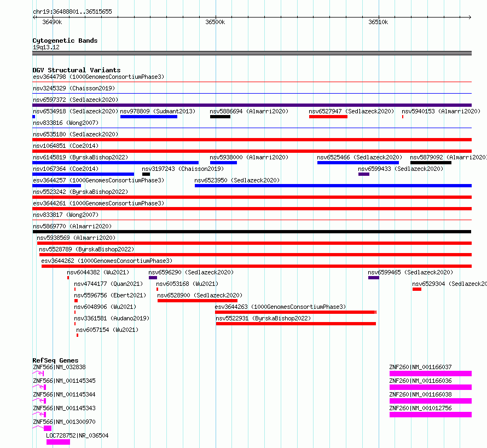
Task: Click the nsv3361581 (Audano2019) label
Action: 112,318
